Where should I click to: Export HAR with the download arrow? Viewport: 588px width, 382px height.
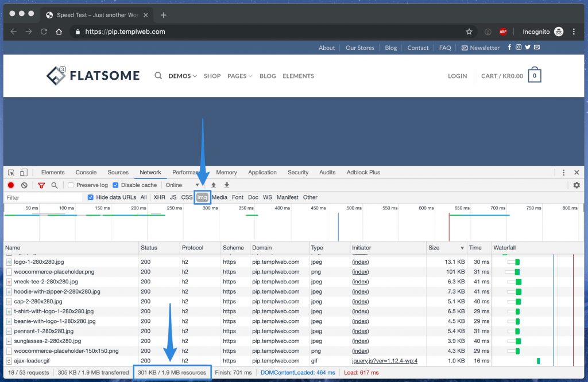tap(226, 185)
